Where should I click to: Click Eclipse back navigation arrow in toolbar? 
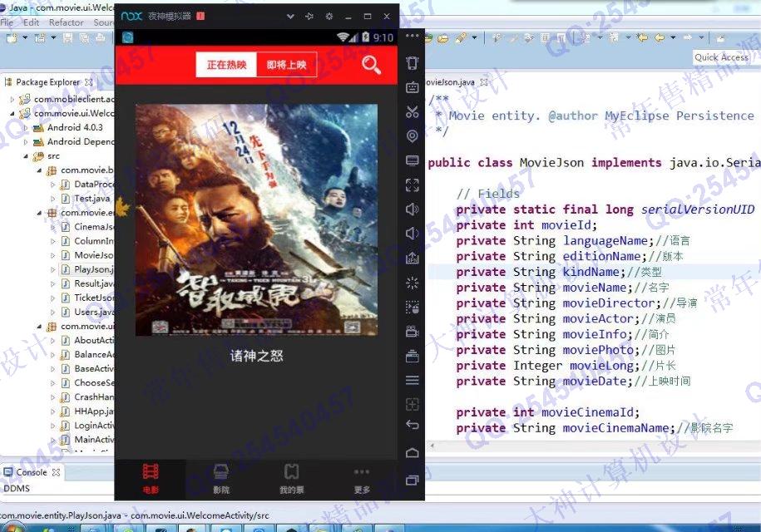[x=659, y=37]
